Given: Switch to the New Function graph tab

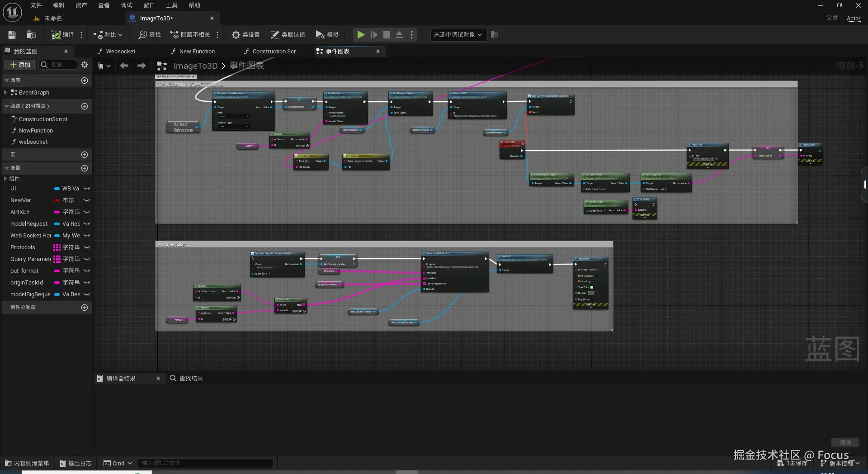Looking at the screenshot, I should point(193,52).
